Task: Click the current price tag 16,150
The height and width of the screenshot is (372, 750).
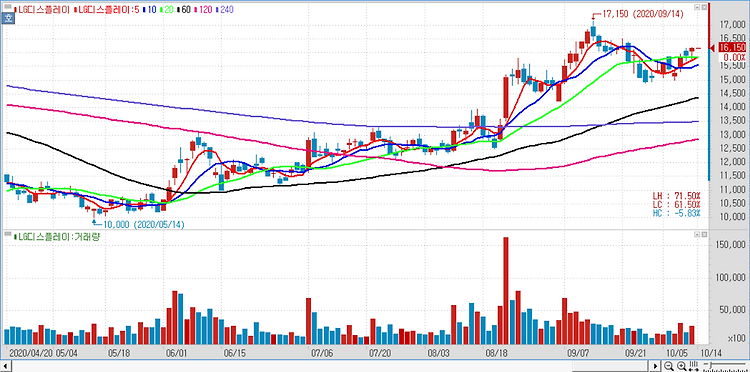Action: (x=732, y=47)
